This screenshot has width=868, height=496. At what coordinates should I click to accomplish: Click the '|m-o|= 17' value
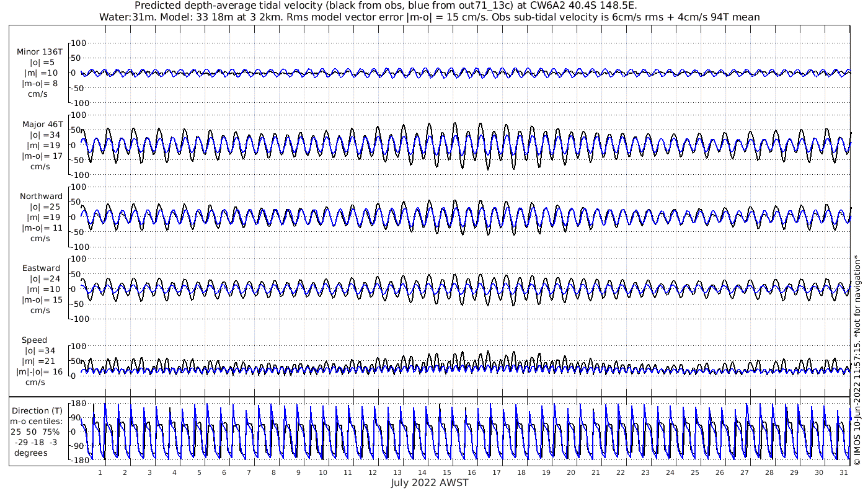pyautogui.click(x=42, y=156)
